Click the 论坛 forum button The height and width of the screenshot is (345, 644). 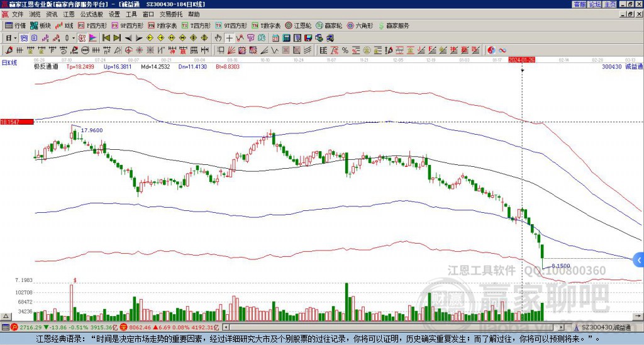tap(594, 4)
